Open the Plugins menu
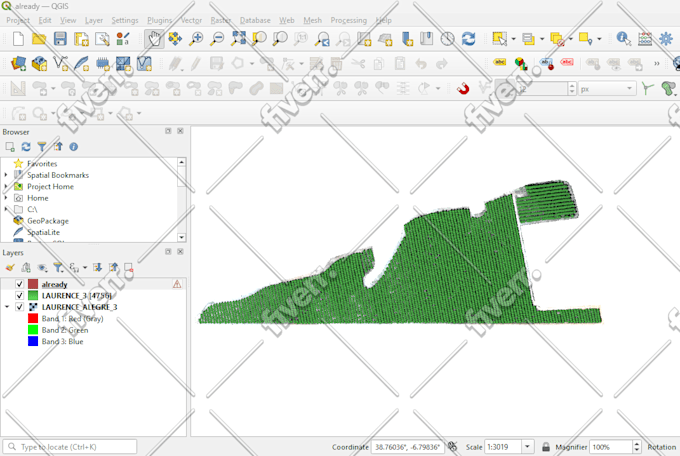The height and width of the screenshot is (456, 680). click(x=160, y=20)
